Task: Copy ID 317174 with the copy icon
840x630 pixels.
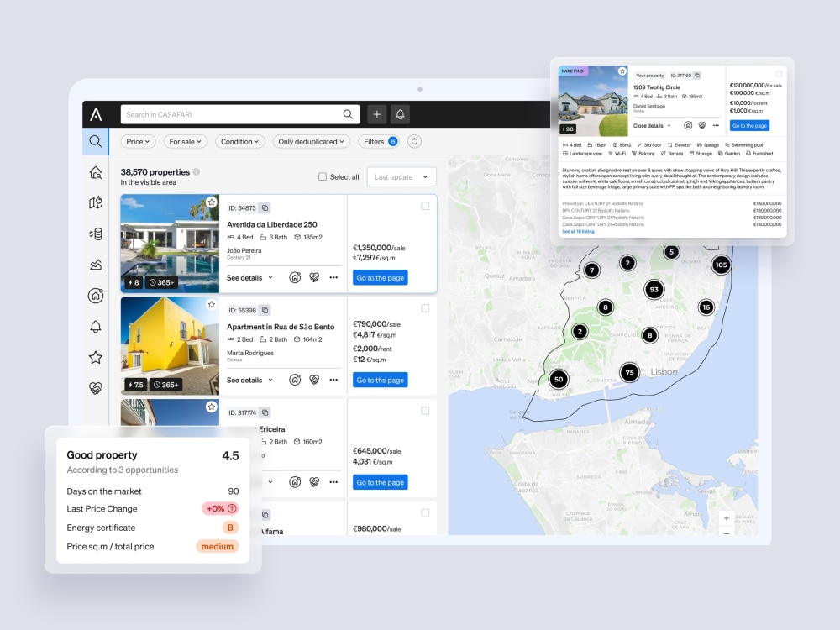Action: tap(265, 412)
